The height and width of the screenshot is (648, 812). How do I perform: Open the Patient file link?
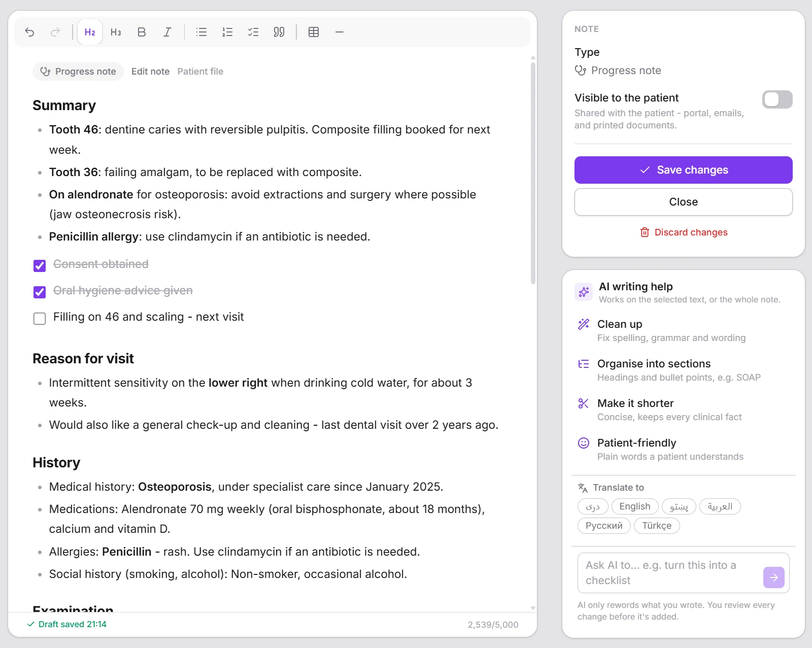pyautogui.click(x=200, y=72)
